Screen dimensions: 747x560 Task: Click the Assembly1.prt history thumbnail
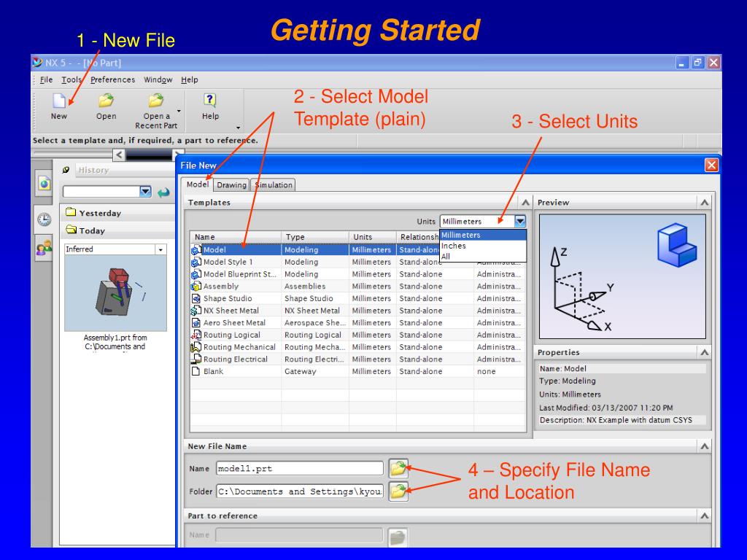point(115,292)
